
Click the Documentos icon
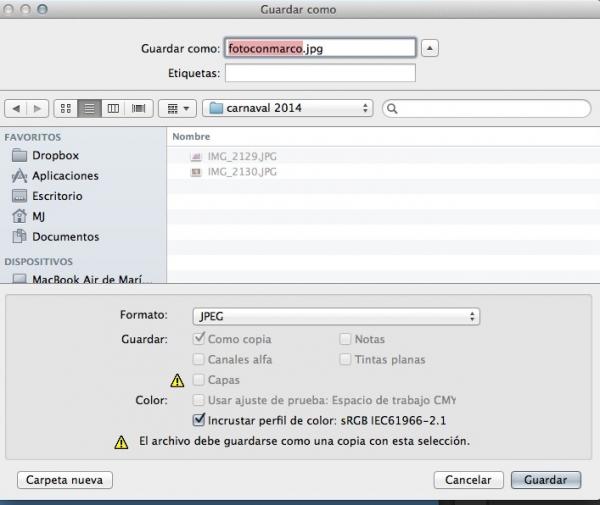(x=20, y=236)
